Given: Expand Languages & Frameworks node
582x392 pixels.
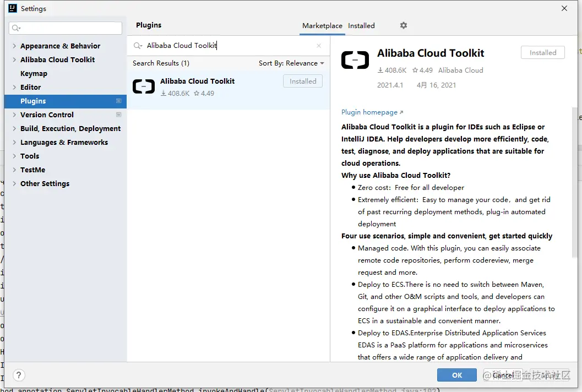Looking at the screenshot, I should pyautogui.click(x=14, y=142).
